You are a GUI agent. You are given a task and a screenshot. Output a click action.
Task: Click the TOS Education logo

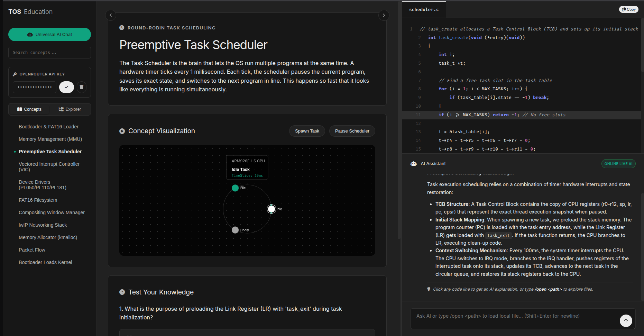point(30,12)
